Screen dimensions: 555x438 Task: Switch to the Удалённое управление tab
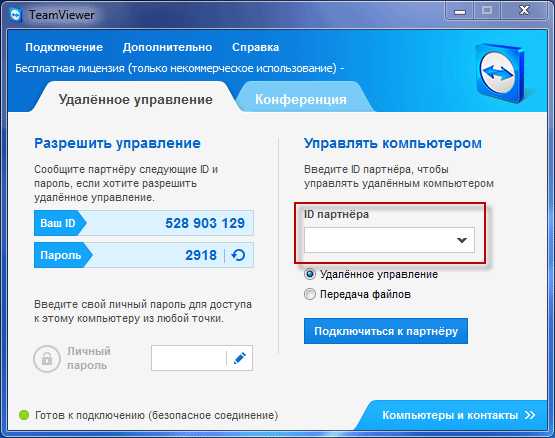136,99
